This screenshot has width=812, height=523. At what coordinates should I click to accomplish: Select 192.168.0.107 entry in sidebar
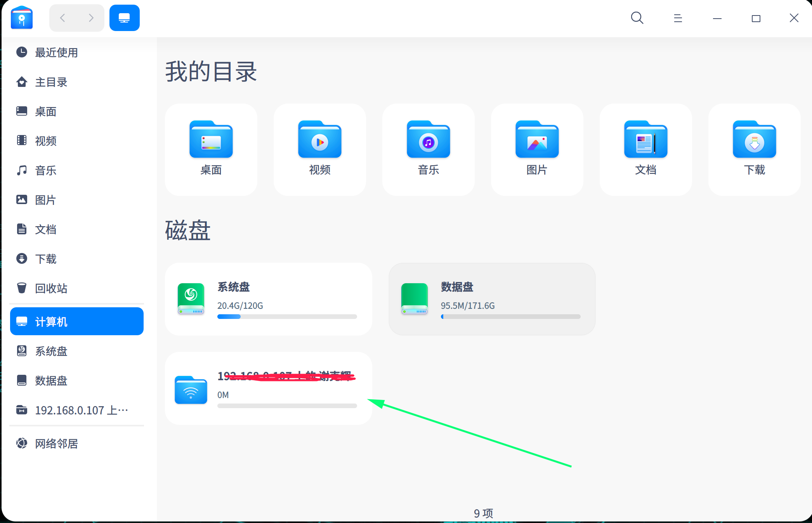coord(81,410)
